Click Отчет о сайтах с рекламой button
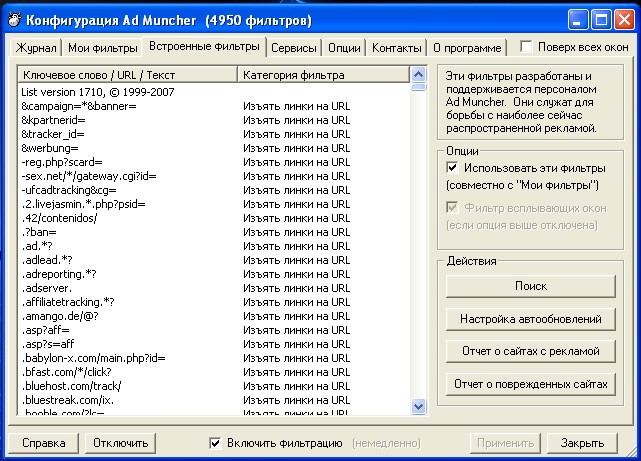Screen dimensions: 641x461 [530, 351]
